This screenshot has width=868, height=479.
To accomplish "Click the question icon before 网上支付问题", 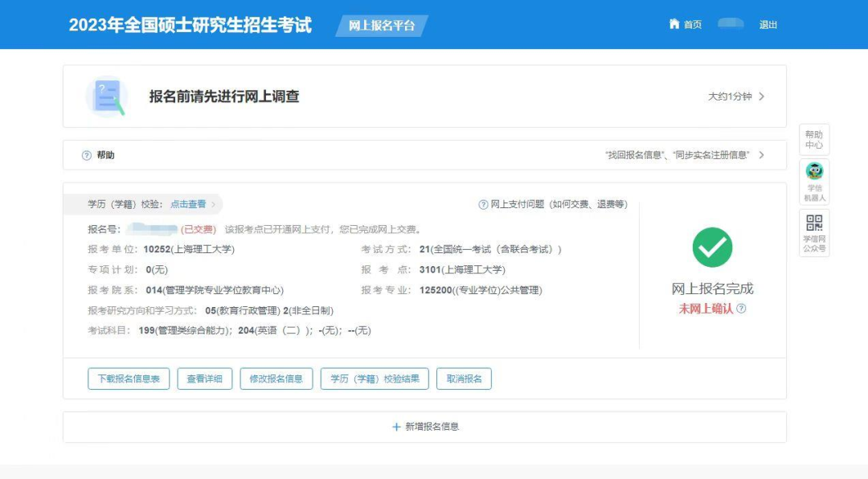I will pyautogui.click(x=483, y=205).
